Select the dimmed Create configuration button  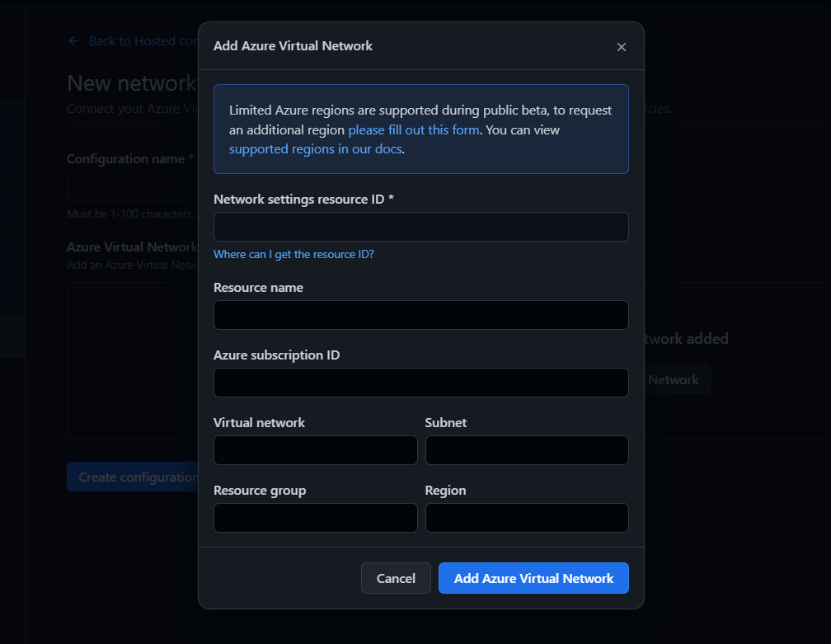tap(133, 477)
